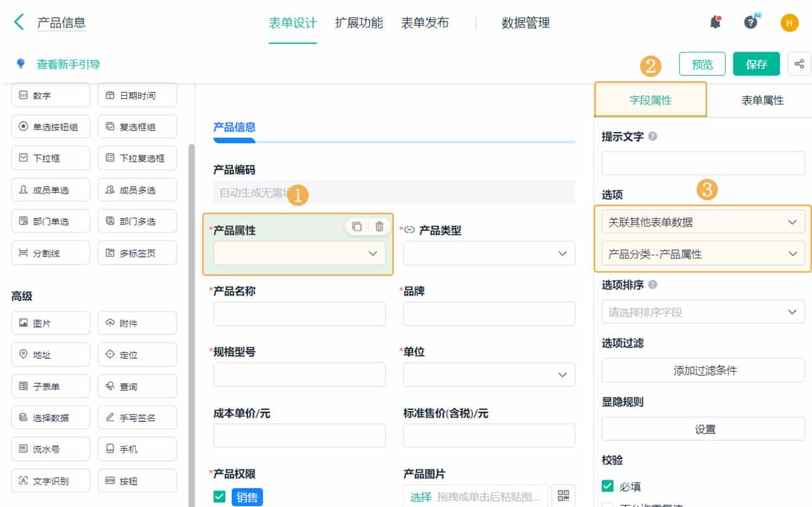The width and height of the screenshot is (812, 507).
Task: Click the back arrow beside 产品信息
Action: click(18, 22)
